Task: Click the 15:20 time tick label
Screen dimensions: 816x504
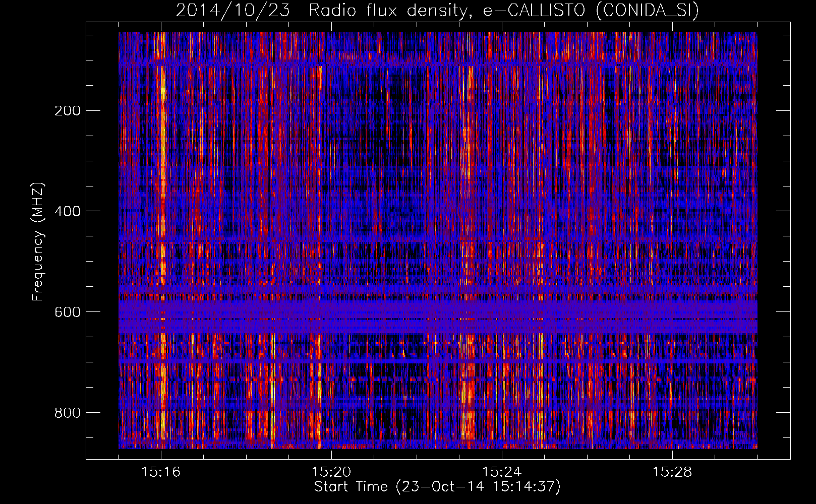Action: point(331,472)
